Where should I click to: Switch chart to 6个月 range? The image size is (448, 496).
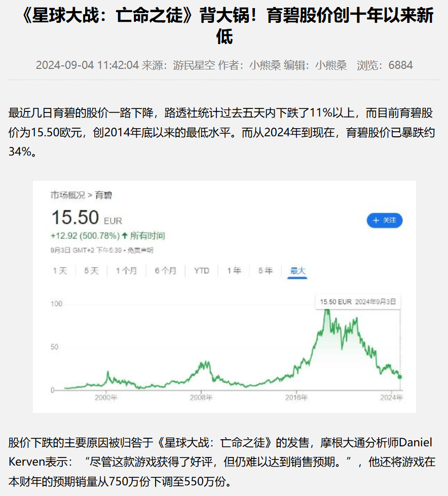(x=166, y=271)
